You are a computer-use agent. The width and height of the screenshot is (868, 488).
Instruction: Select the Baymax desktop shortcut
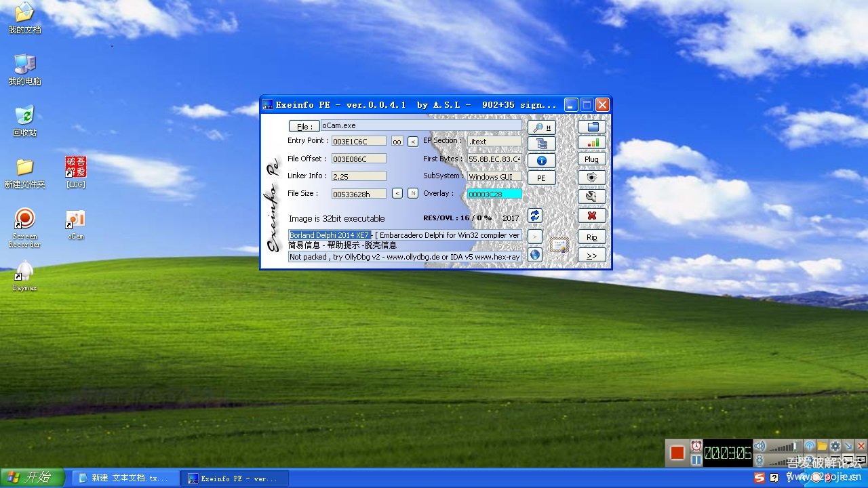click(x=24, y=277)
